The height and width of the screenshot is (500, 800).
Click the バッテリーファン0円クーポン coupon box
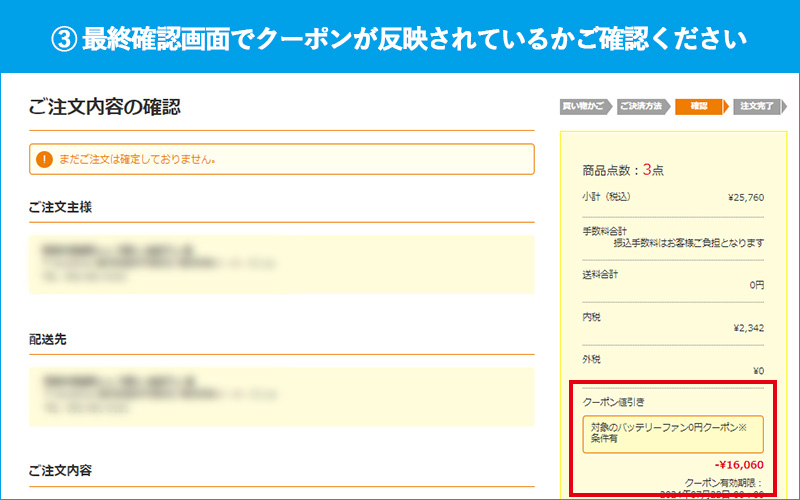click(x=672, y=433)
